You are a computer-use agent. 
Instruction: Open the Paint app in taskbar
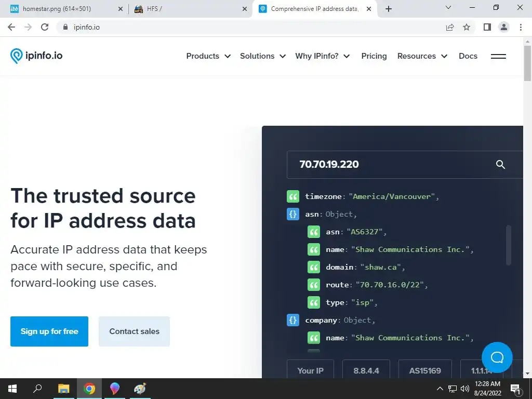[140, 389]
